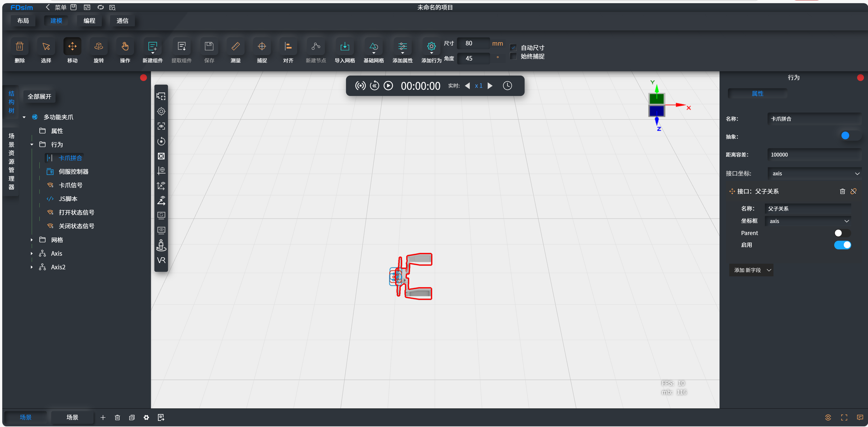The width and height of the screenshot is (868, 427).
Task: Delete the 父子关系 interface with trash icon
Action: click(842, 191)
